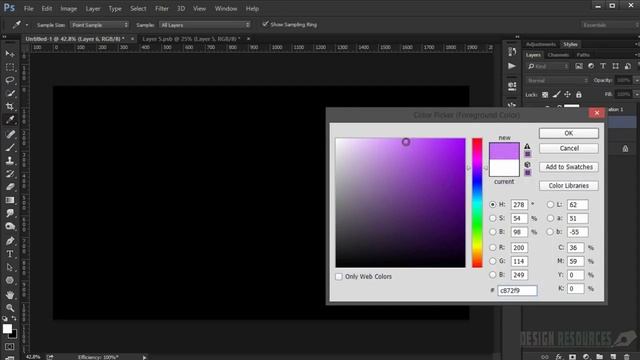The image size is (640, 360).
Task: Select the R red radio button
Action: 493,247
